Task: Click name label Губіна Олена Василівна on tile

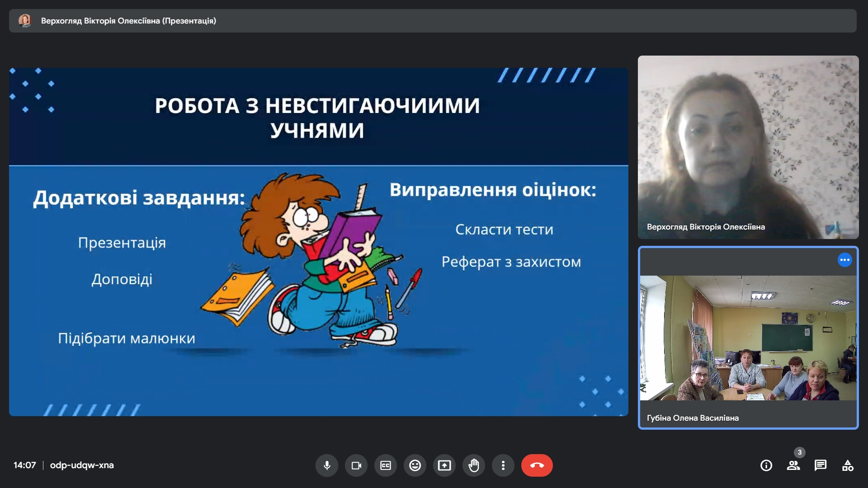Action: 693,418
